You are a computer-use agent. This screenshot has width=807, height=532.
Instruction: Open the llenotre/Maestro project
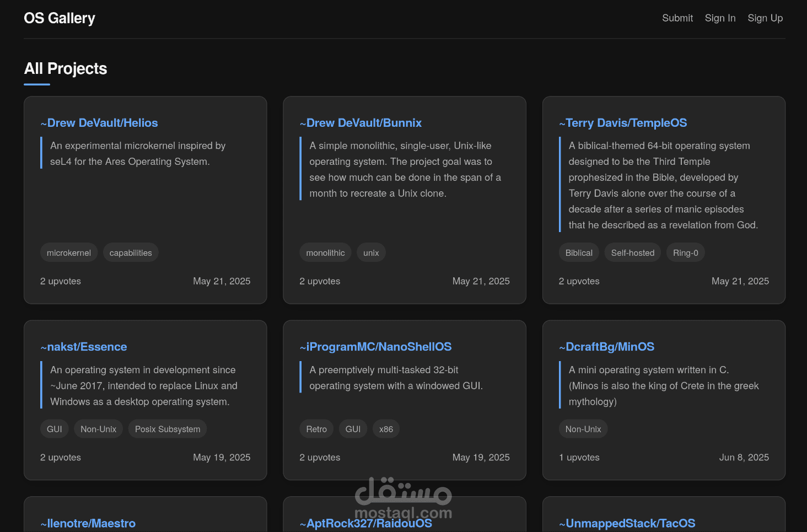click(x=88, y=523)
